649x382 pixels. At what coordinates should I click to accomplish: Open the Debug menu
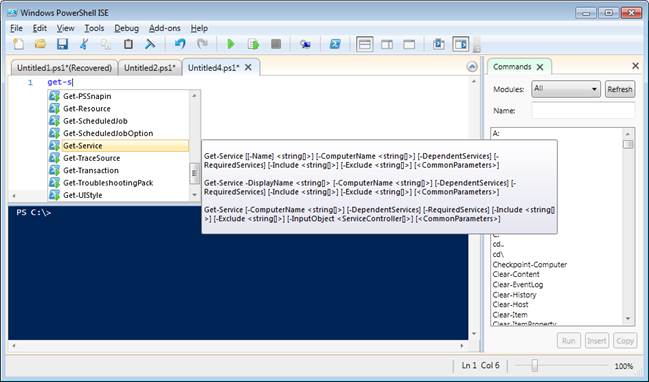tap(126, 28)
